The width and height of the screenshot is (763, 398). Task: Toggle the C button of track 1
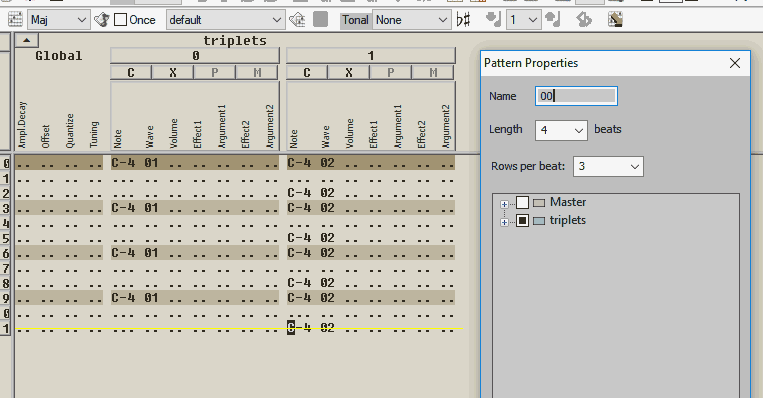[307, 73]
